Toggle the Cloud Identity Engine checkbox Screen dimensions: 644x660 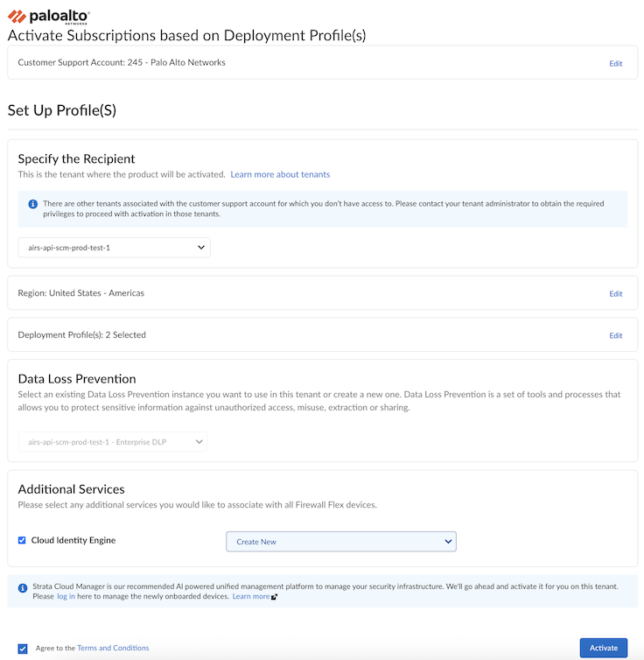[22, 540]
